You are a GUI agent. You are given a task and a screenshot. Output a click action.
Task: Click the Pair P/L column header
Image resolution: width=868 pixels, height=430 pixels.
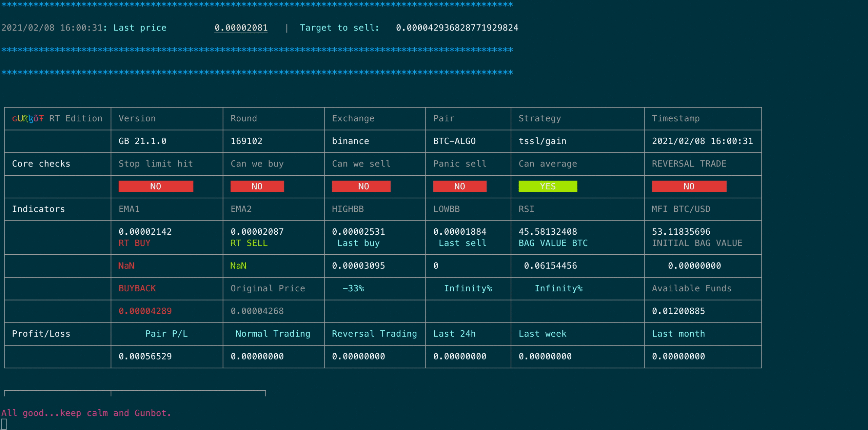[166, 334]
